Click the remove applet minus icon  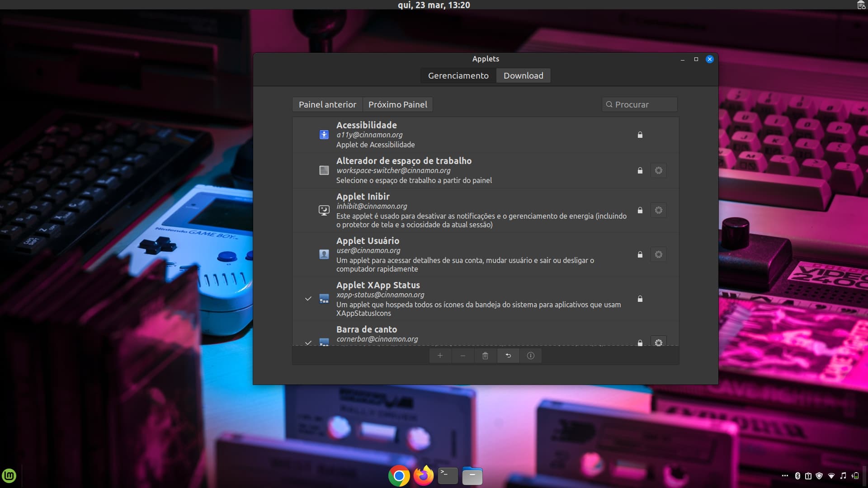(462, 356)
